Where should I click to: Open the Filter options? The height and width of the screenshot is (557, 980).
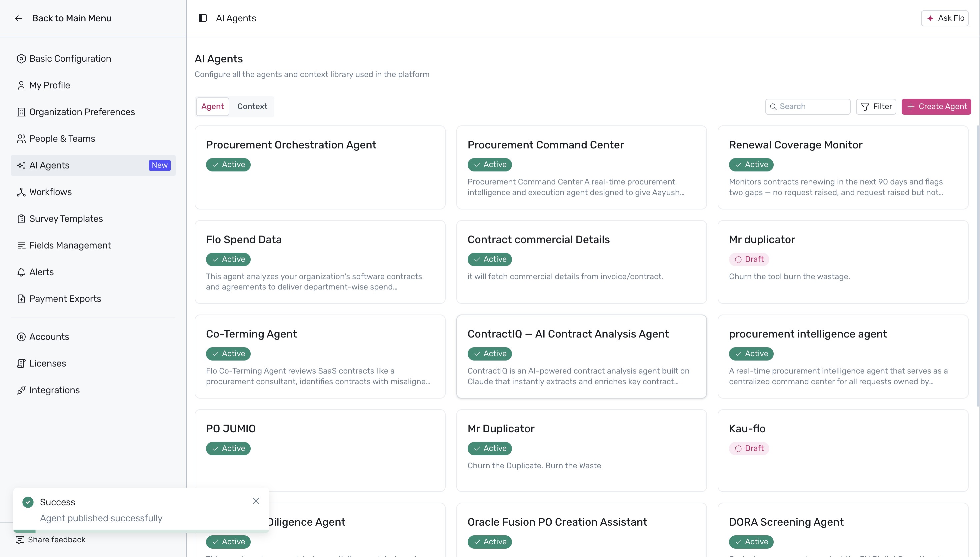pyautogui.click(x=876, y=107)
